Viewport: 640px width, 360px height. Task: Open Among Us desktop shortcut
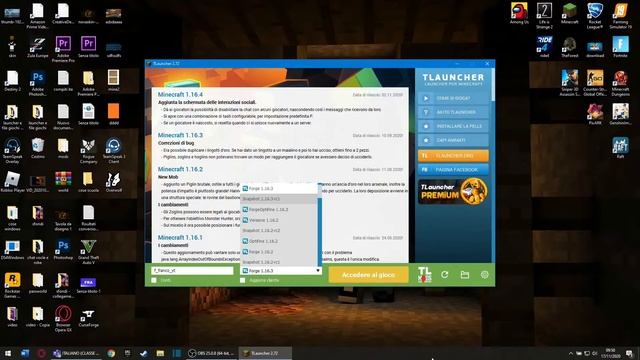(519, 13)
